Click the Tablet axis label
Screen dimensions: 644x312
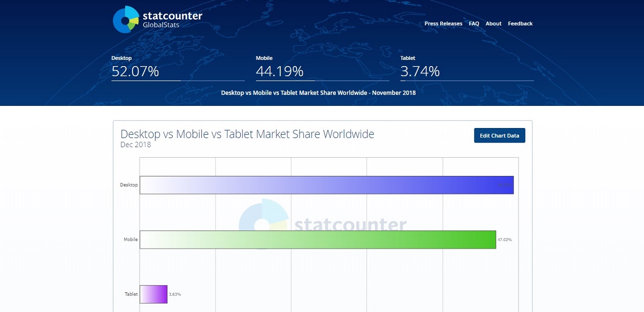pos(131,294)
